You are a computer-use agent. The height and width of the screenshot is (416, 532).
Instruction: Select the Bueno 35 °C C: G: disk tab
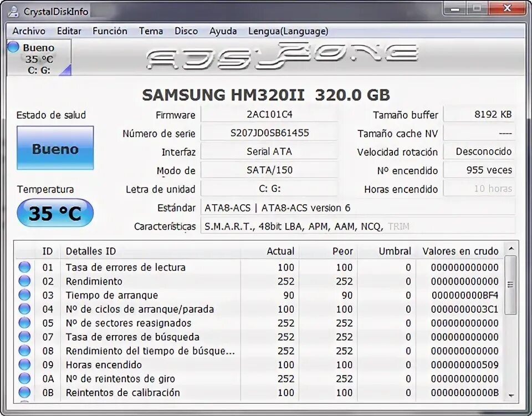tap(39, 57)
